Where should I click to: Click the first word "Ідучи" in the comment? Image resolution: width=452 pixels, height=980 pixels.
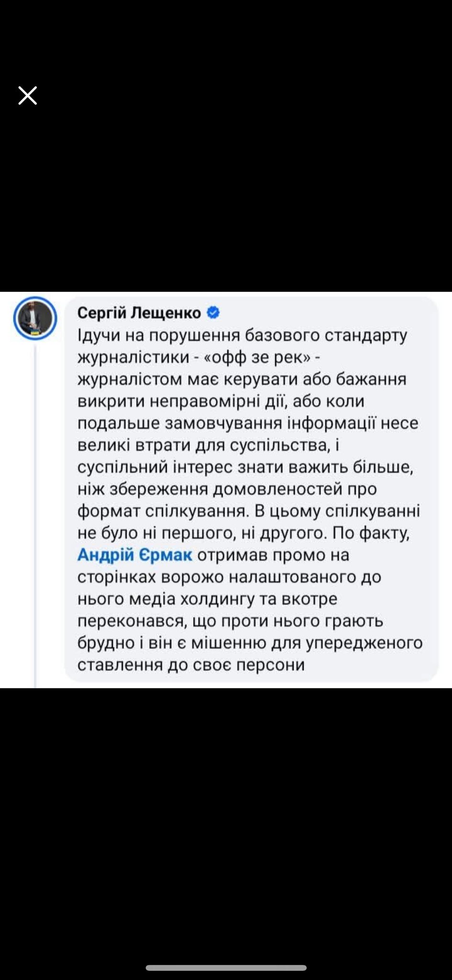99,335
